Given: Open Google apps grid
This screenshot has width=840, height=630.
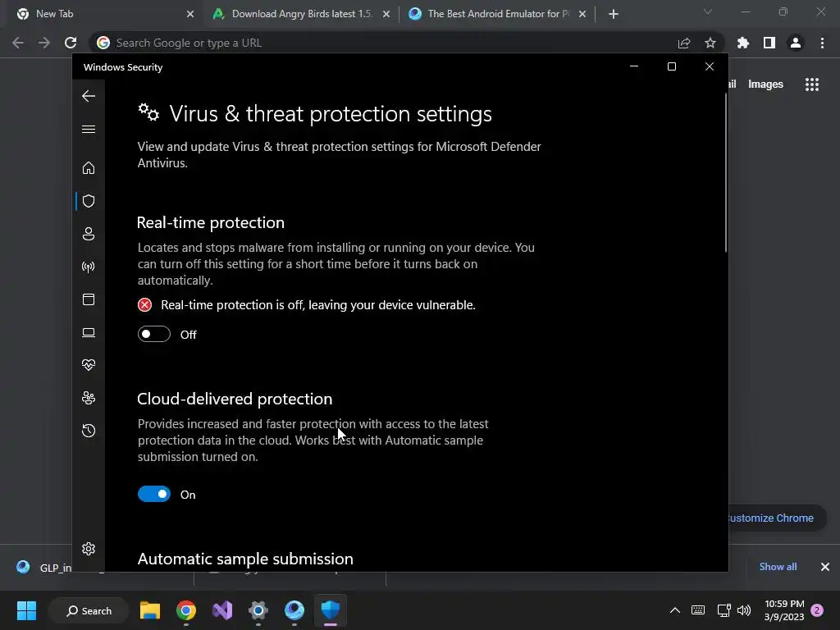Looking at the screenshot, I should click(x=812, y=84).
